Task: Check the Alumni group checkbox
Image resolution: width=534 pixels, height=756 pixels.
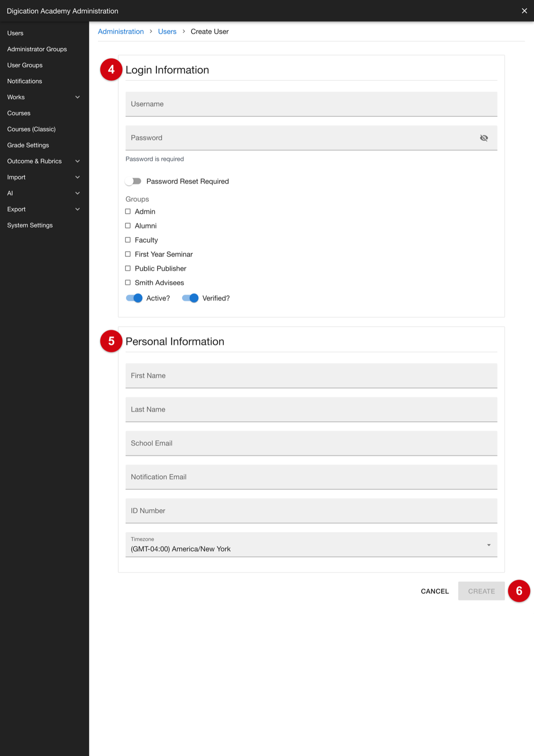Action: click(128, 225)
